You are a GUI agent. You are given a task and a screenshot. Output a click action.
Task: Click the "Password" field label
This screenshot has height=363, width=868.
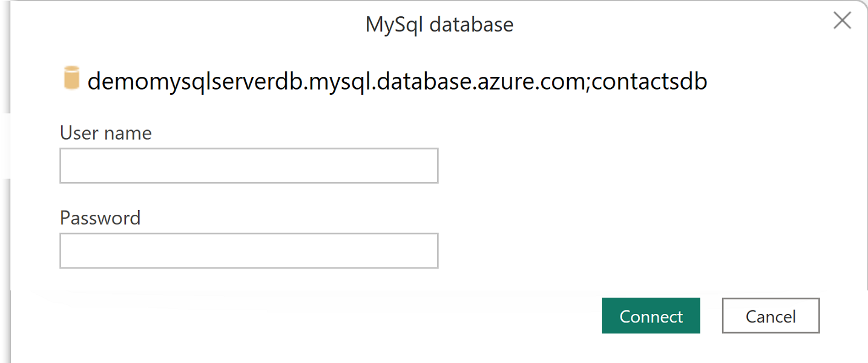point(100,218)
